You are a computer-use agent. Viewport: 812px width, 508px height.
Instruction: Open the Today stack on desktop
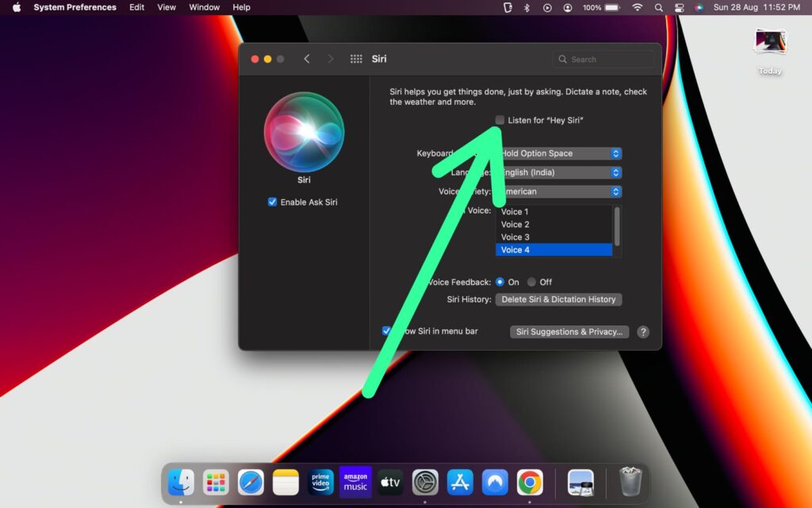[770, 43]
